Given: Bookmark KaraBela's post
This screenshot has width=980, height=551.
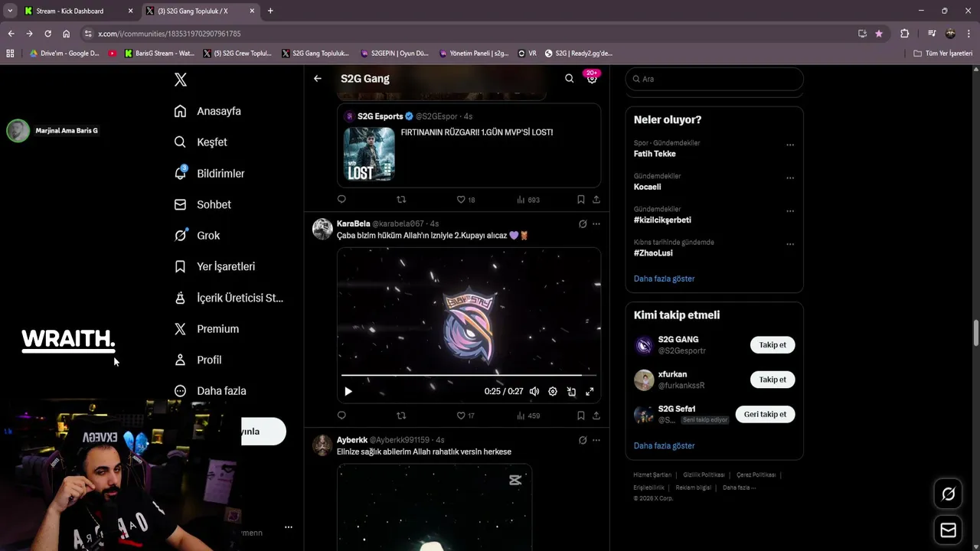Looking at the screenshot, I should [x=580, y=416].
